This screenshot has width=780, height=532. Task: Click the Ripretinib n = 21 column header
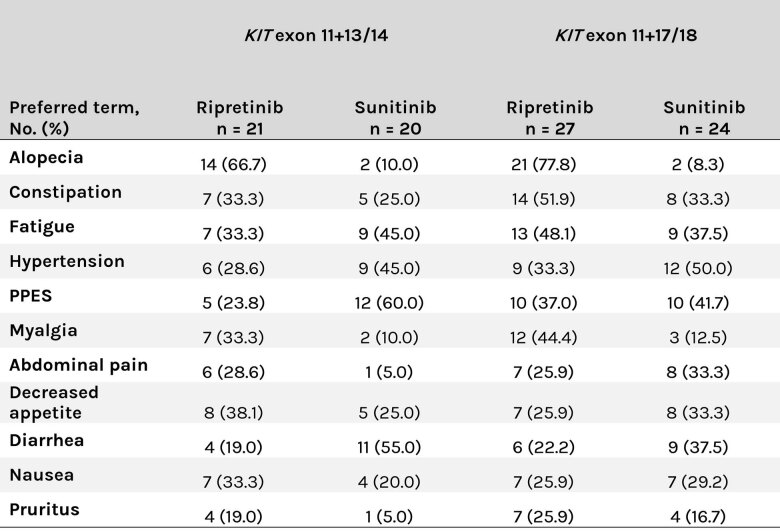(240, 118)
